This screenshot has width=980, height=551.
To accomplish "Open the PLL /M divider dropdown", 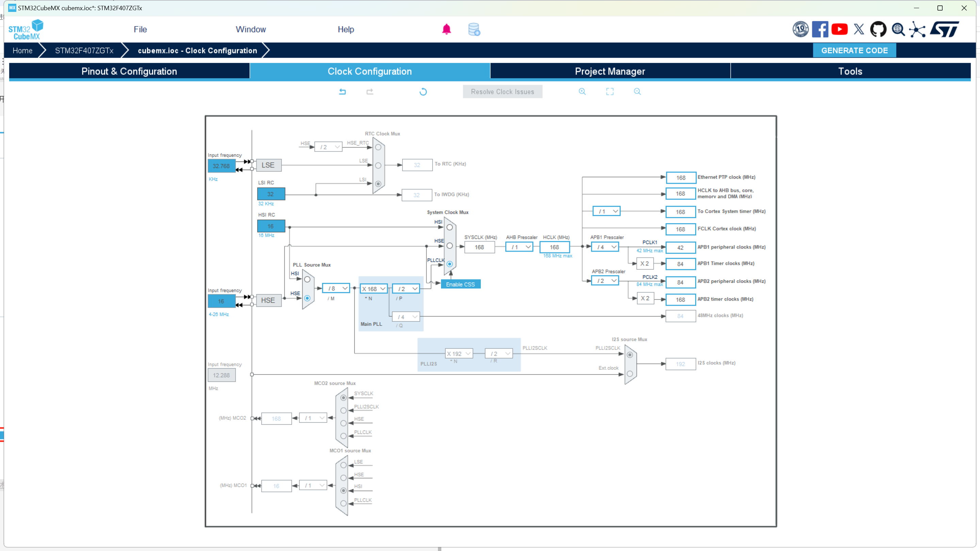I will 336,288.
